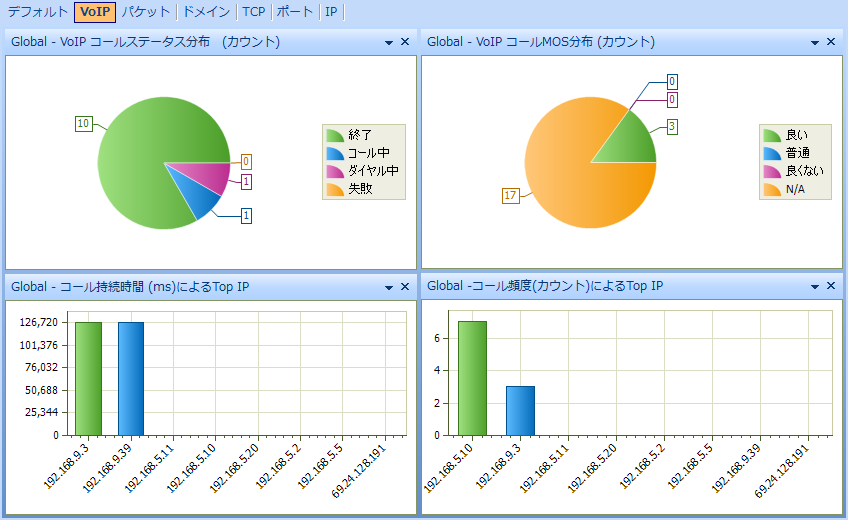Open dropdown menu of VoIP コールステータス分布 panel
The height and width of the screenshot is (520, 848).
click(x=389, y=43)
